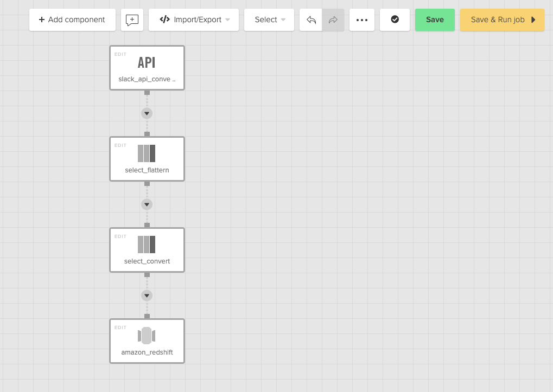Image resolution: width=553 pixels, height=392 pixels.
Task: Open the amazon_redshift destination icon
Action: coord(147,336)
